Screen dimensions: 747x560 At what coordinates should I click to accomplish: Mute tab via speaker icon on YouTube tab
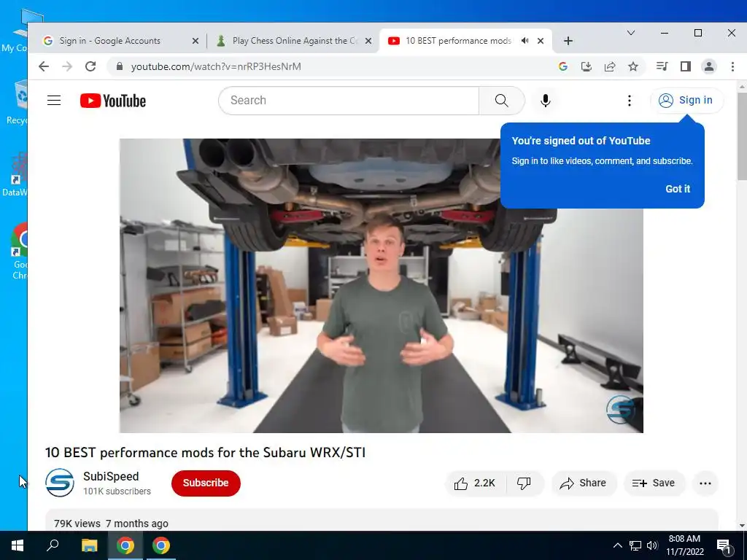coord(525,41)
